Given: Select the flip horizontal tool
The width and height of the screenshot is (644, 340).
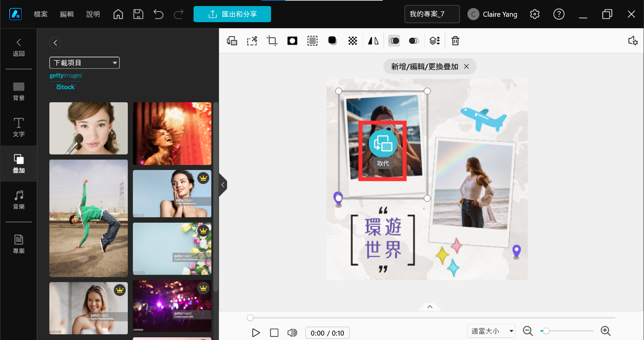Looking at the screenshot, I should point(373,41).
